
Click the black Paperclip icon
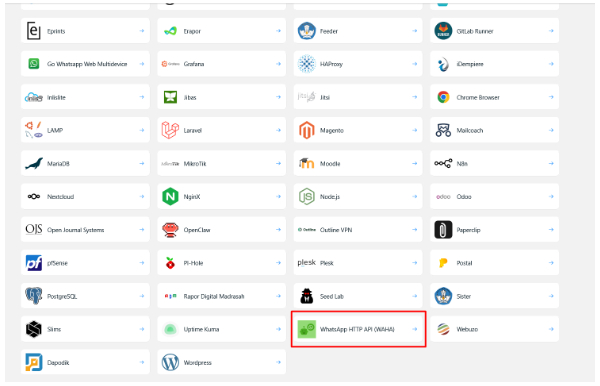443,230
